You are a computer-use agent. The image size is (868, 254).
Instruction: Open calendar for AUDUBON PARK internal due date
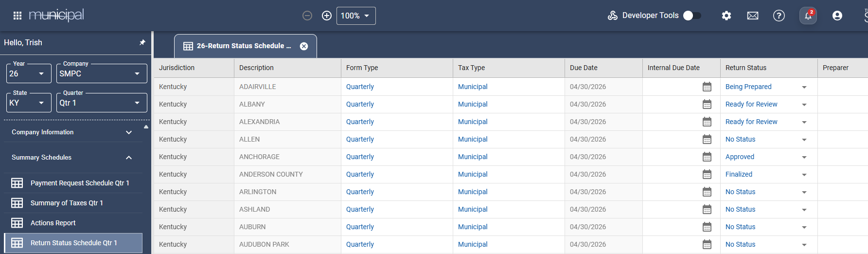(x=707, y=244)
